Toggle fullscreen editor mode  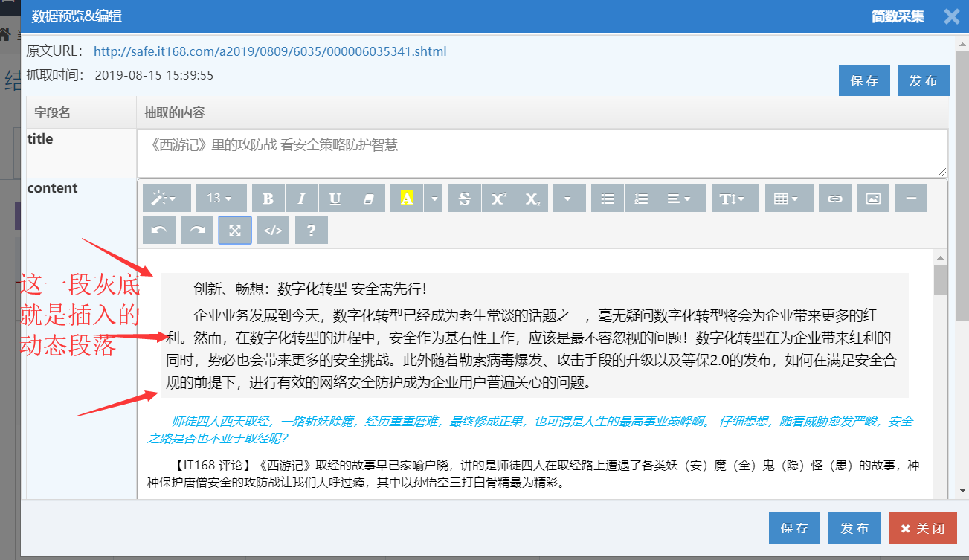[x=235, y=231]
